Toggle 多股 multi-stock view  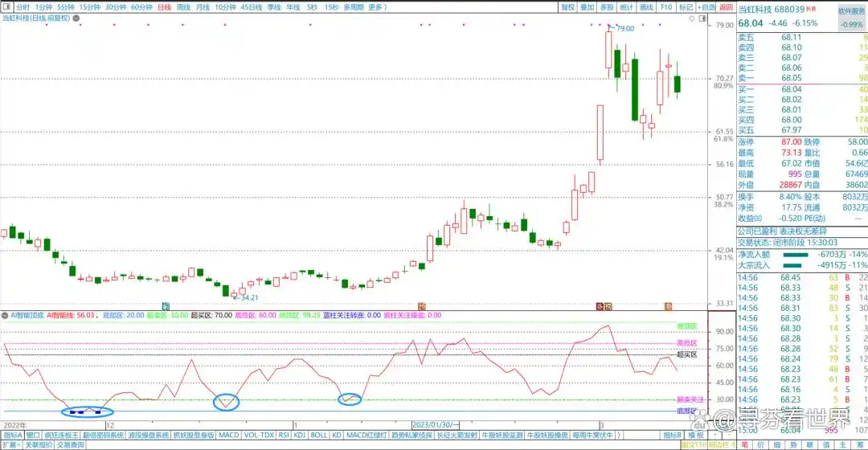(x=607, y=6)
